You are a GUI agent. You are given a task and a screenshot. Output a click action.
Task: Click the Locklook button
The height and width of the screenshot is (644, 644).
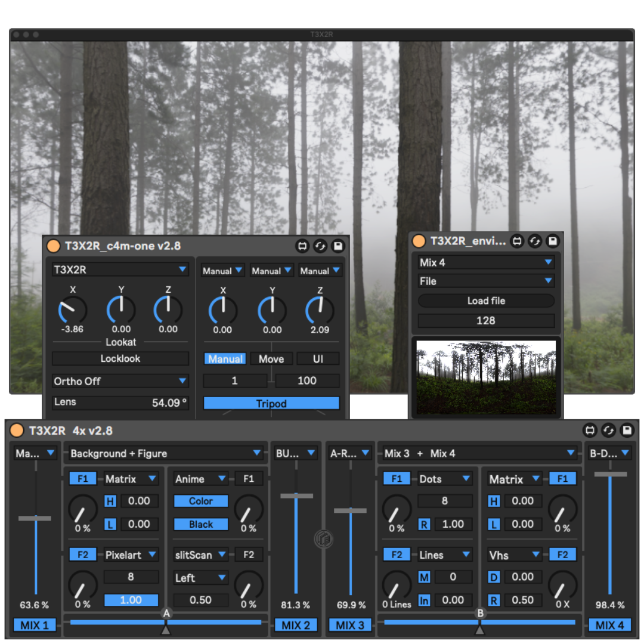click(x=120, y=359)
